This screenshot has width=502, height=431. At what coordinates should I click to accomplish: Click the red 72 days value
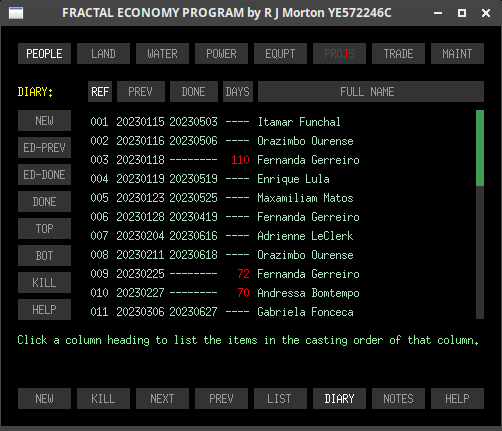pyautogui.click(x=244, y=274)
